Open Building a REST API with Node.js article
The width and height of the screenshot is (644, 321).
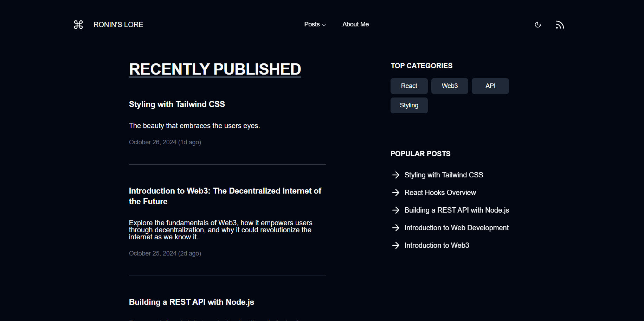pos(191,302)
